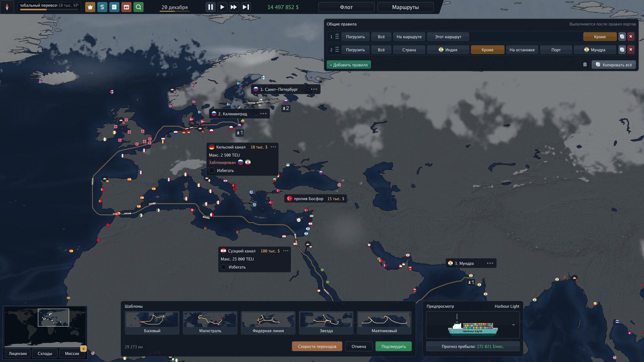This screenshot has width=644, height=362.
Task: Toggle Избегать for Суэцкий канал
Action: pos(223,267)
